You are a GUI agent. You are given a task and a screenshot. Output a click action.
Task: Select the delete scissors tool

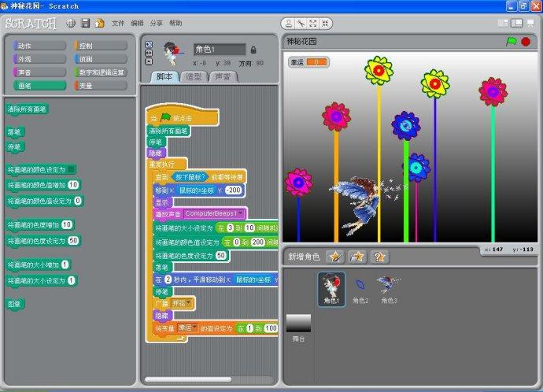tap(301, 24)
